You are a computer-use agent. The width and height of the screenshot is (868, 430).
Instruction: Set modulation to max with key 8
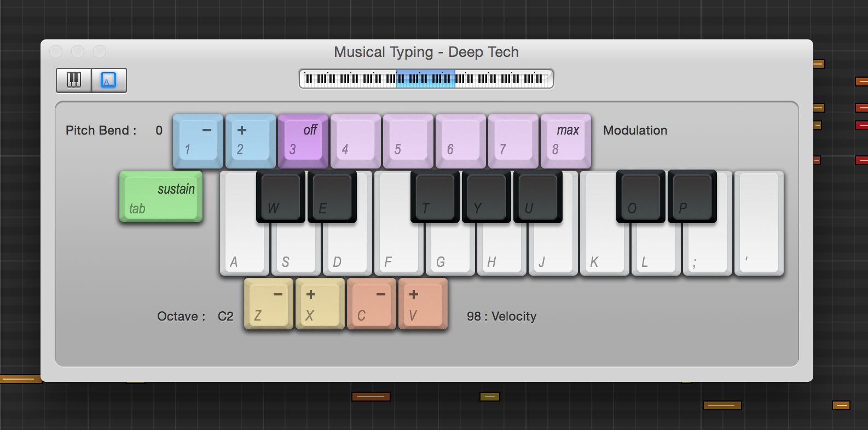pyautogui.click(x=566, y=141)
